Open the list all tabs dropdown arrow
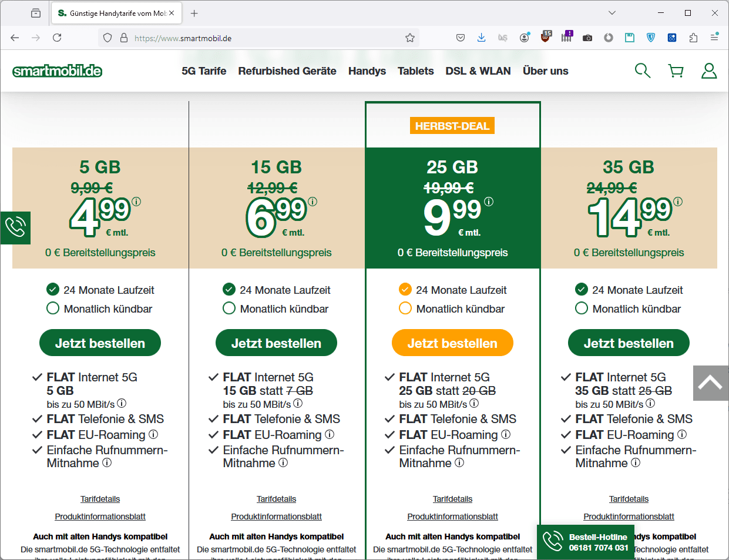This screenshot has height=560, width=729. click(x=612, y=13)
